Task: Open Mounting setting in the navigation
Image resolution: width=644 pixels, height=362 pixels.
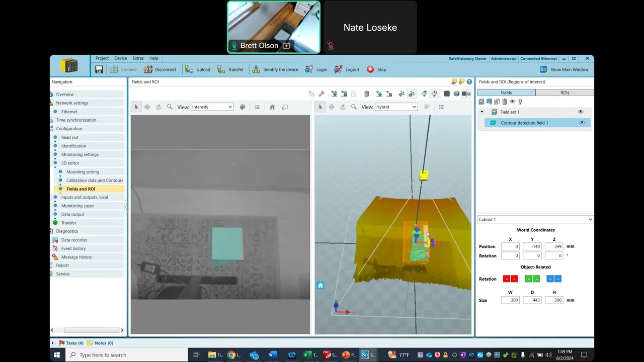Action: point(83,172)
